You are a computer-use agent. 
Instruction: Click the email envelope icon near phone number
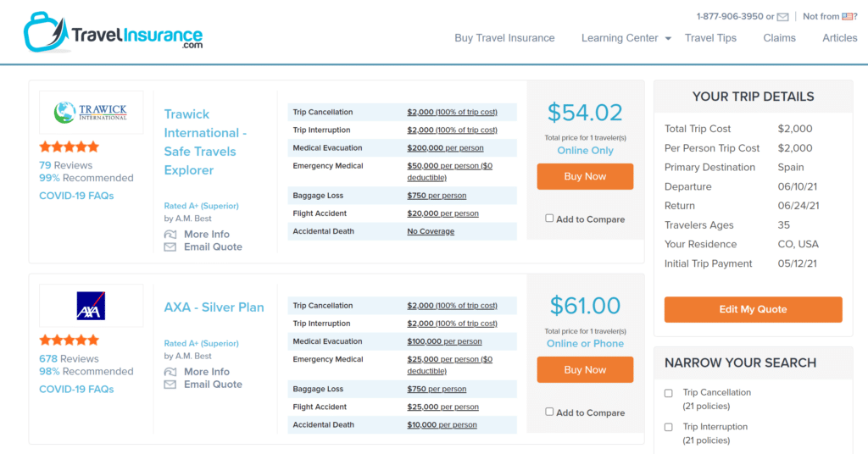pos(783,17)
